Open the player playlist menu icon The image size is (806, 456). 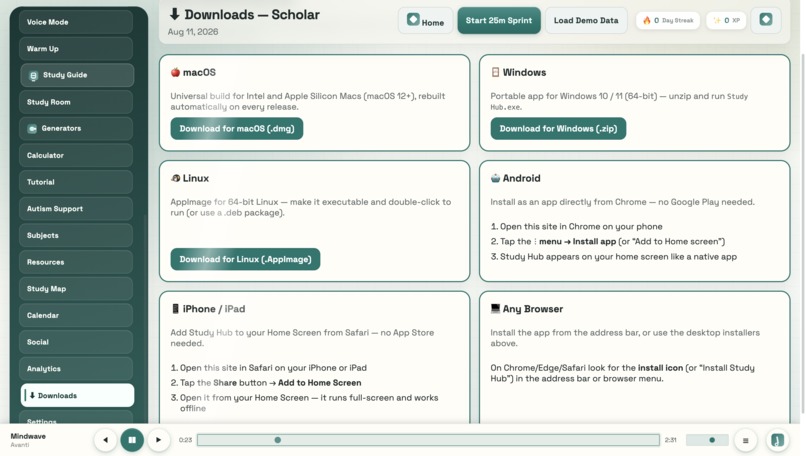coord(745,440)
